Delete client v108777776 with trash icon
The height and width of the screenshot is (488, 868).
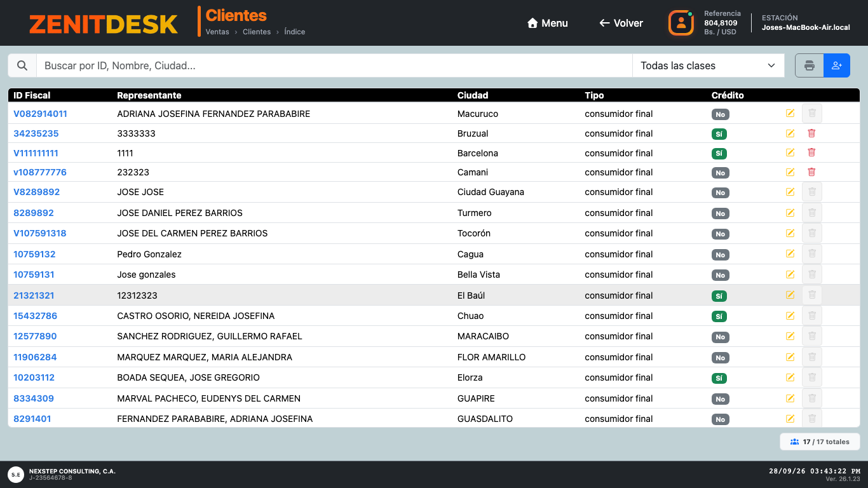[x=811, y=172]
